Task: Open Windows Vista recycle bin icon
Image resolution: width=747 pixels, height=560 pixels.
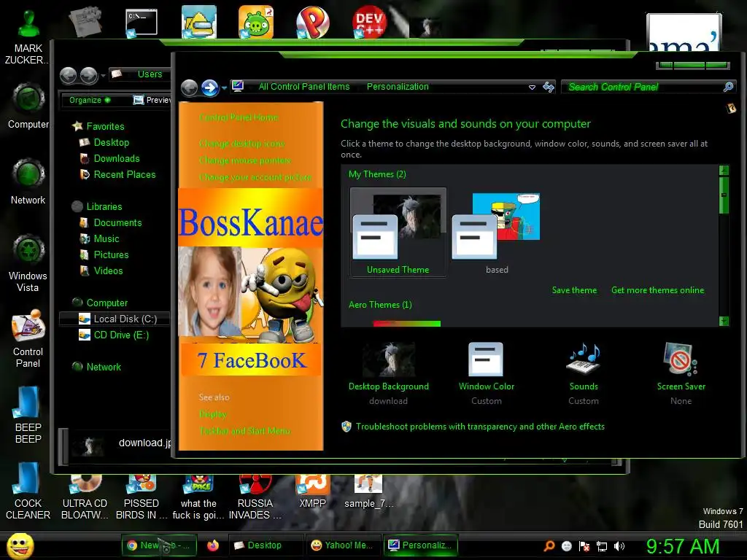Action: tap(28, 262)
